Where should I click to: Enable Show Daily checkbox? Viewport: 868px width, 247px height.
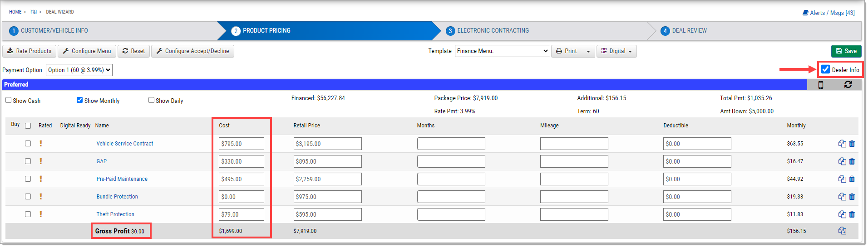pyautogui.click(x=151, y=100)
